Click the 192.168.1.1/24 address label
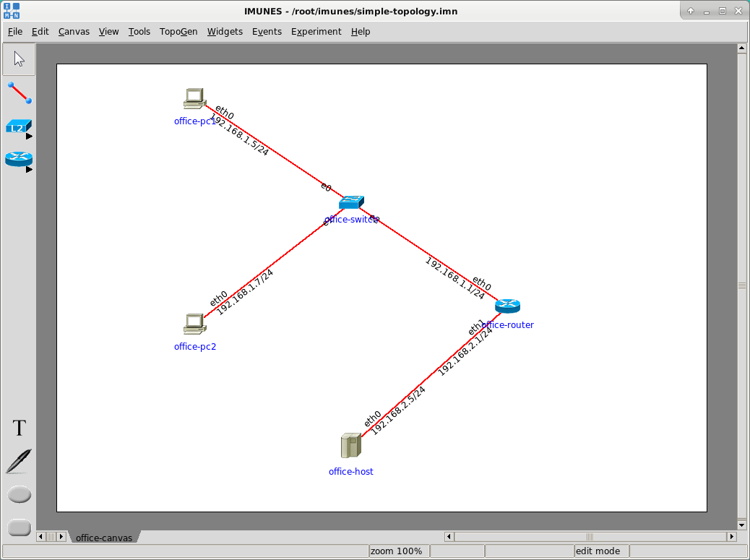This screenshot has width=750, height=560. click(455, 279)
